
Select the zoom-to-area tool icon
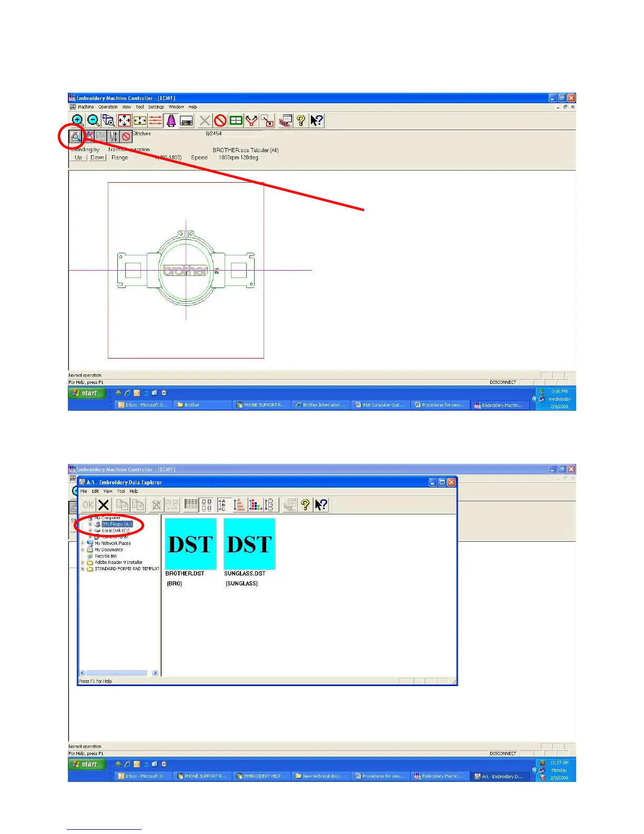tap(108, 121)
